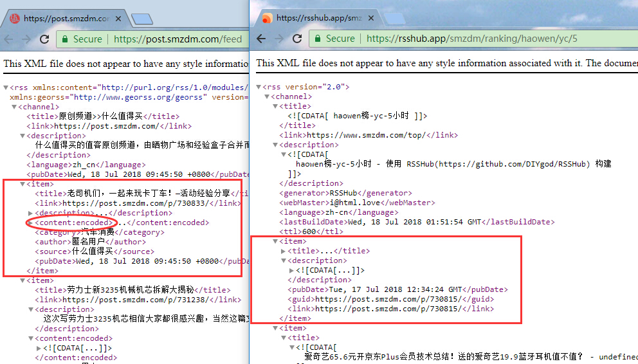Expand the collapsed CDATA node in right item description
638x364 pixels.
[x=292, y=271]
